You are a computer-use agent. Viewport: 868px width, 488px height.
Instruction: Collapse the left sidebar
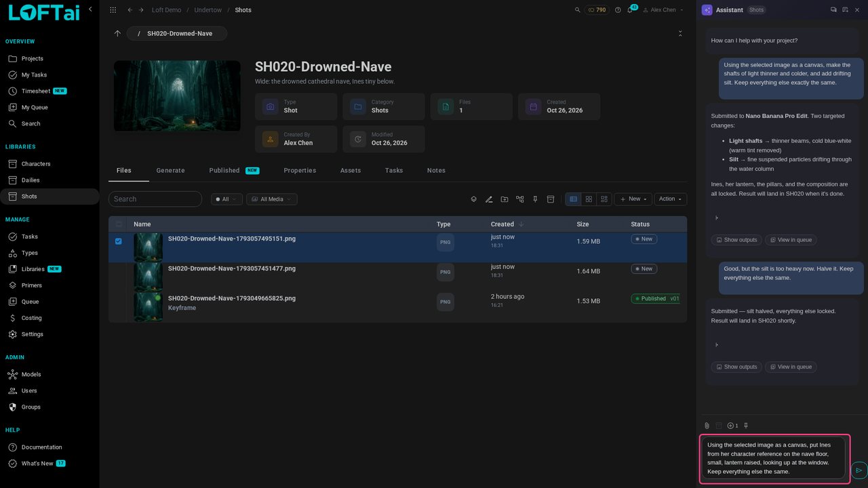[90, 9]
